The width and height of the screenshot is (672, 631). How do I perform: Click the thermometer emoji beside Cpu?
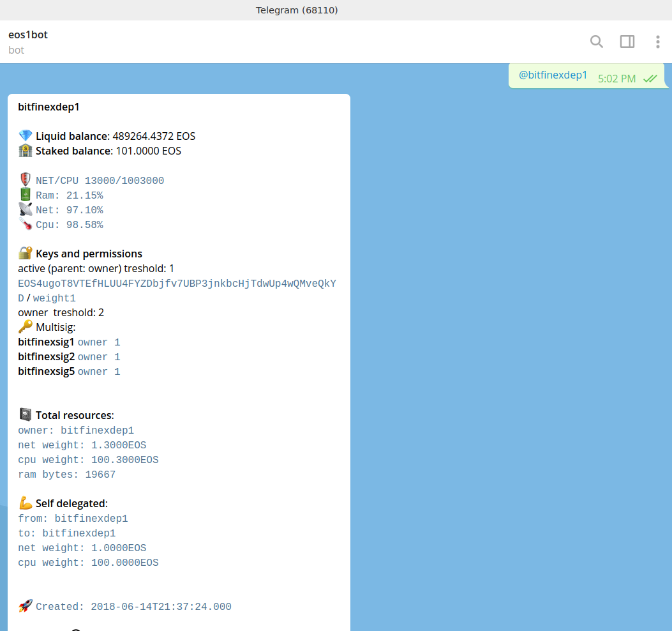pos(26,224)
